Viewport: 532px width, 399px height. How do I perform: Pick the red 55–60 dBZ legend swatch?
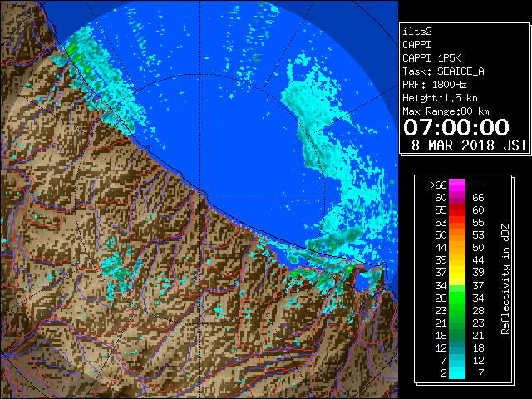tap(457, 210)
